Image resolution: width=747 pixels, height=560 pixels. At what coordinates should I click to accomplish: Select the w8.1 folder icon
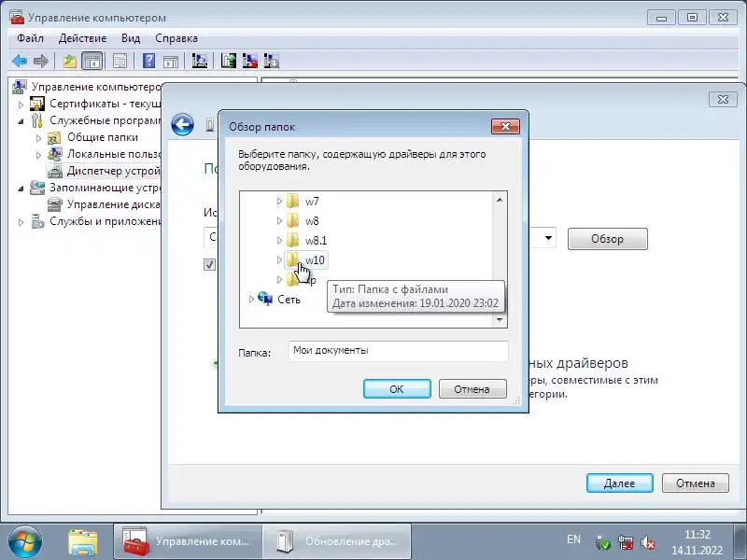coord(292,240)
